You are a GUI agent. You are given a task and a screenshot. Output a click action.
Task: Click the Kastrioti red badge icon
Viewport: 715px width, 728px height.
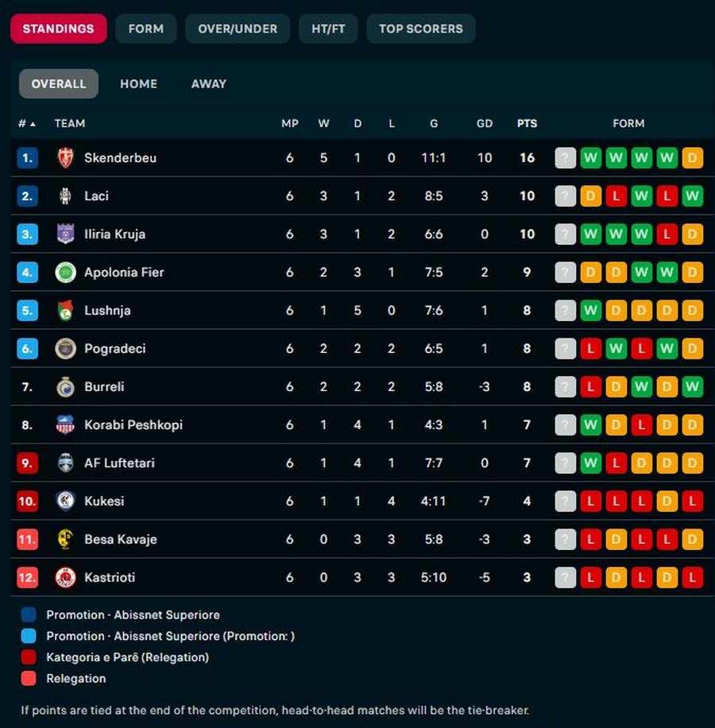pyautogui.click(x=65, y=577)
